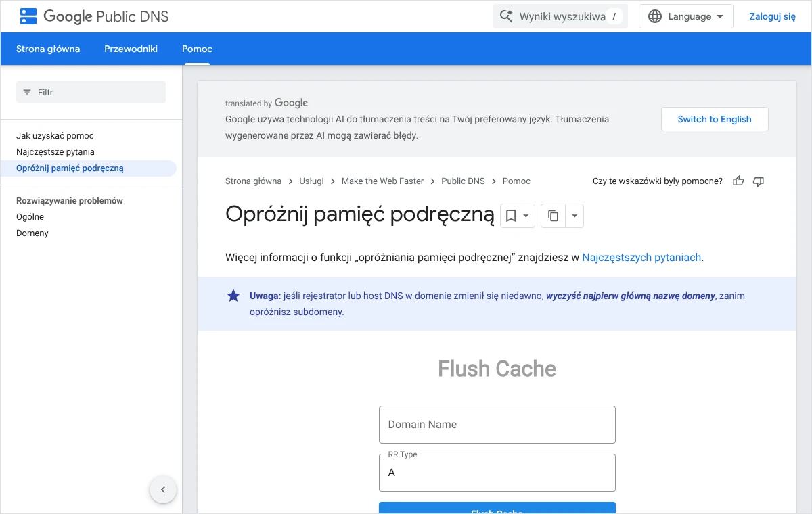Focus the Filtr sidebar filter field
The width and height of the screenshot is (812, 514).
coord(91,92)
